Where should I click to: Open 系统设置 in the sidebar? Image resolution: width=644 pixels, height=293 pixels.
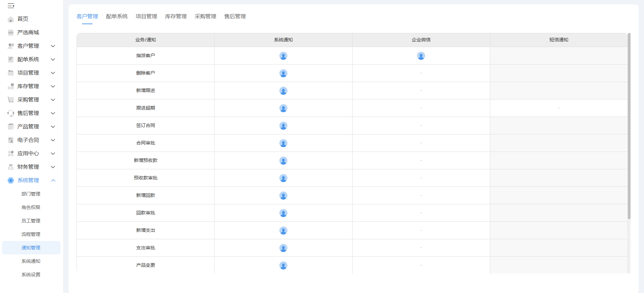[31, 275]
